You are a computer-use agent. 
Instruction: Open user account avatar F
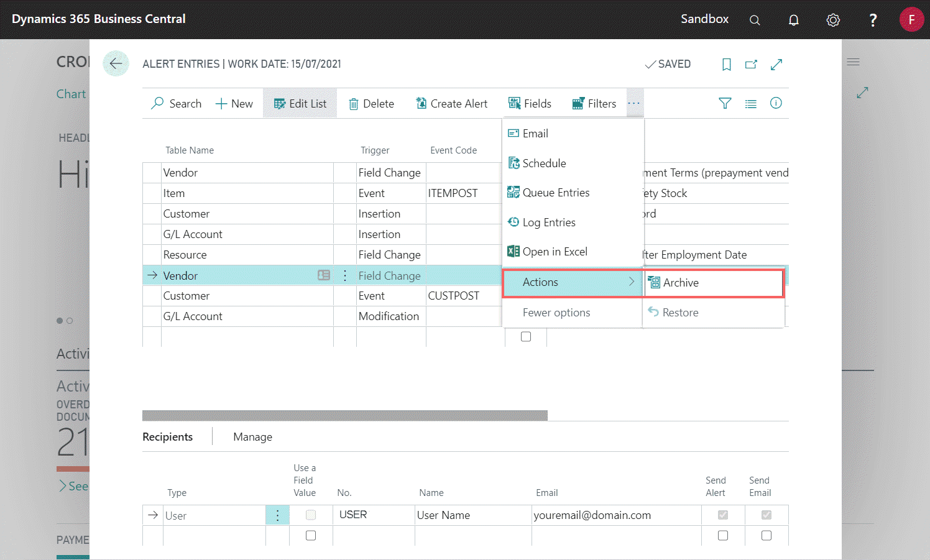(x=912, y=19)
